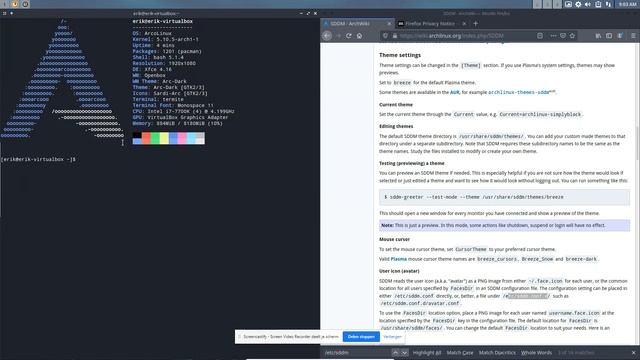Jump to next find match

coord(404,353)
